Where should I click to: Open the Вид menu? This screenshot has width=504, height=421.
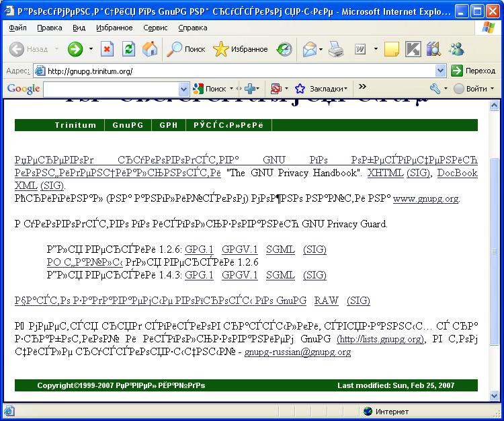79,28
